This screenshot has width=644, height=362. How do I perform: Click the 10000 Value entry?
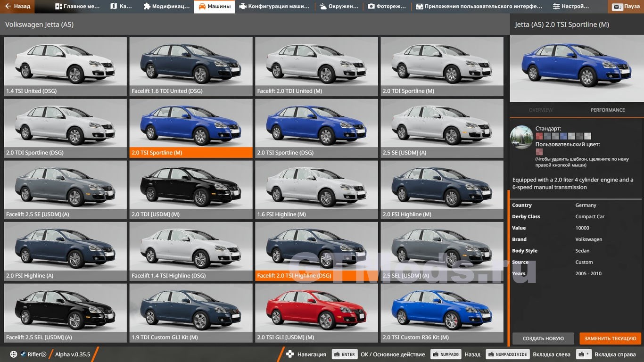coord(582,228)
